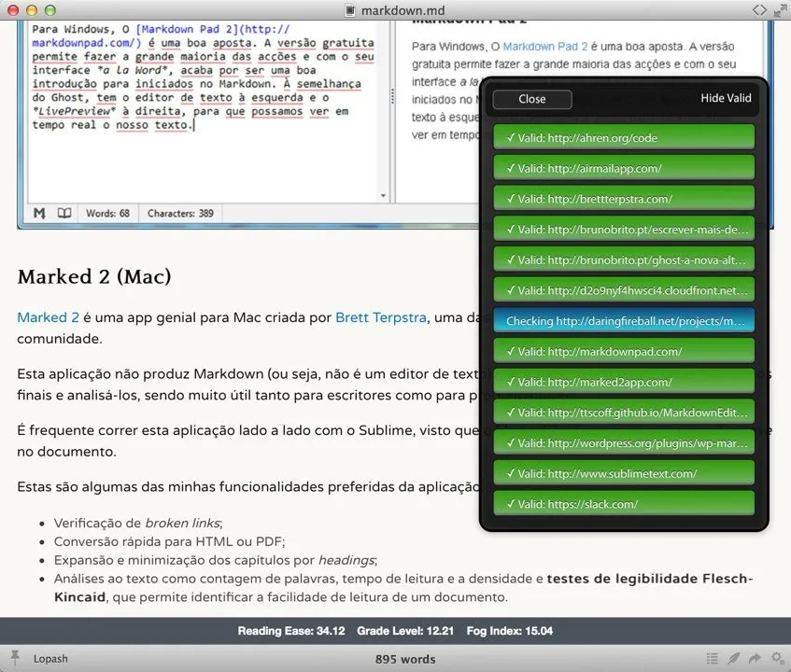This screenshot has width=791, height=672.
Task: Close the link validation popup
Action: 532,99
